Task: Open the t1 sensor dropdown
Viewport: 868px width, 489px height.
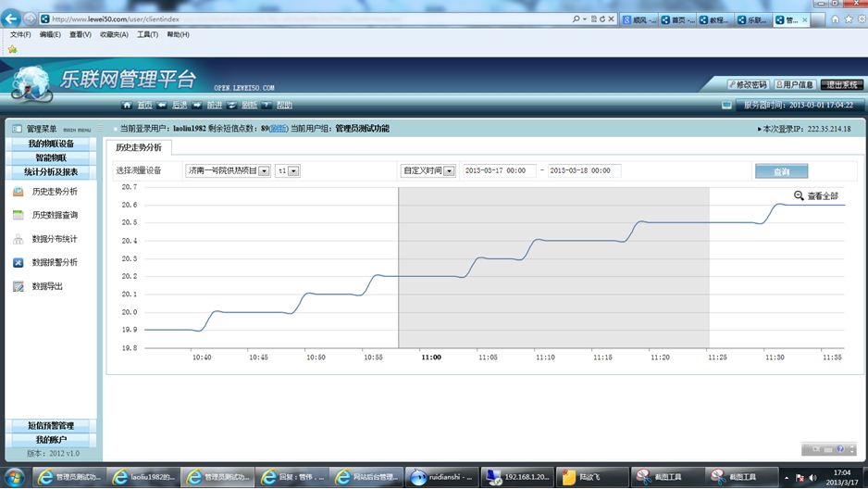Action: click(x=294, y=171)
